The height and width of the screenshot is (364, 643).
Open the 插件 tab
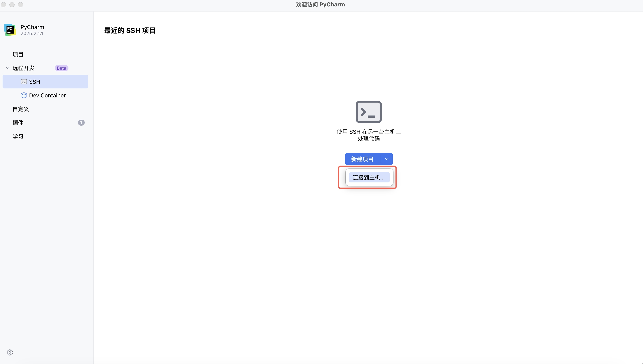(x=18, y=122)
